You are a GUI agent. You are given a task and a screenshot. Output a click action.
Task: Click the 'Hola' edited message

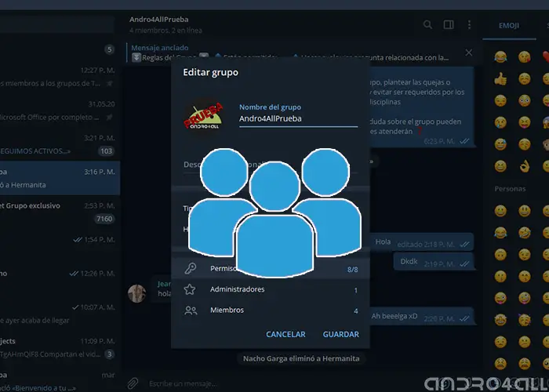pyautogui.click(x=422, y=242)
